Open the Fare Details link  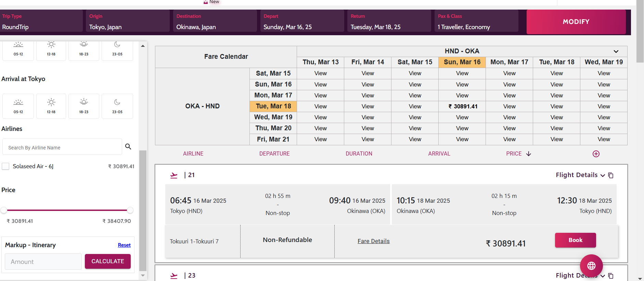[x=373, y=241]
